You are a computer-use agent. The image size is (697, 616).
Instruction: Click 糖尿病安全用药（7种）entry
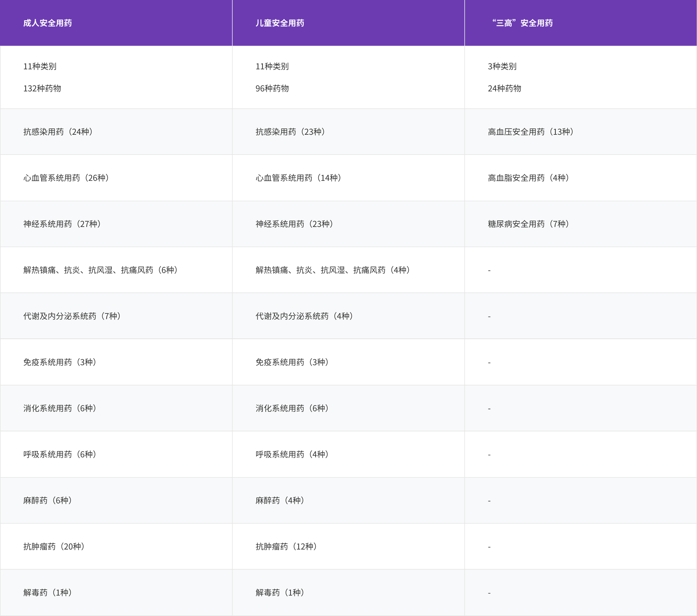pos(528,224)
